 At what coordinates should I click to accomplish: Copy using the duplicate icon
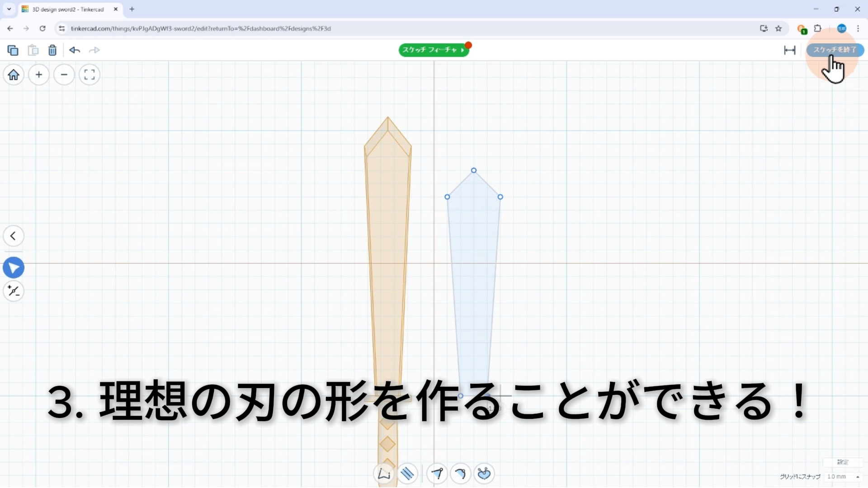[x=13, y=50]
